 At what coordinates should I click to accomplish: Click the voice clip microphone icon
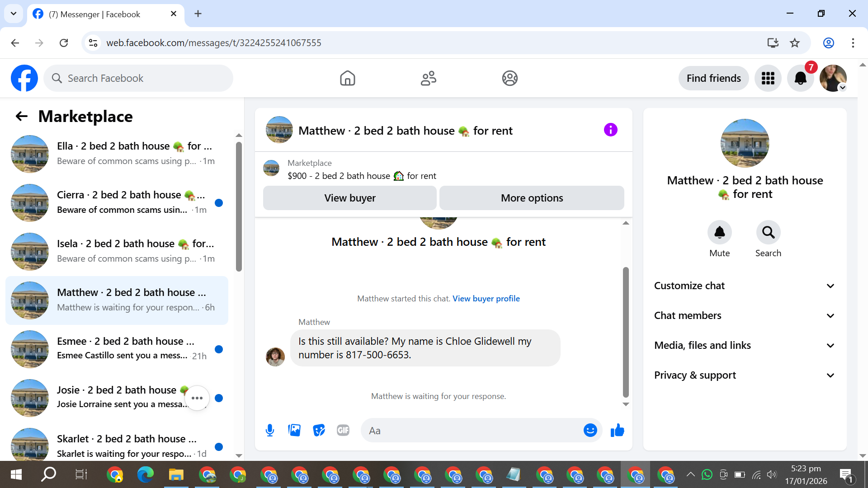(270, 430)
